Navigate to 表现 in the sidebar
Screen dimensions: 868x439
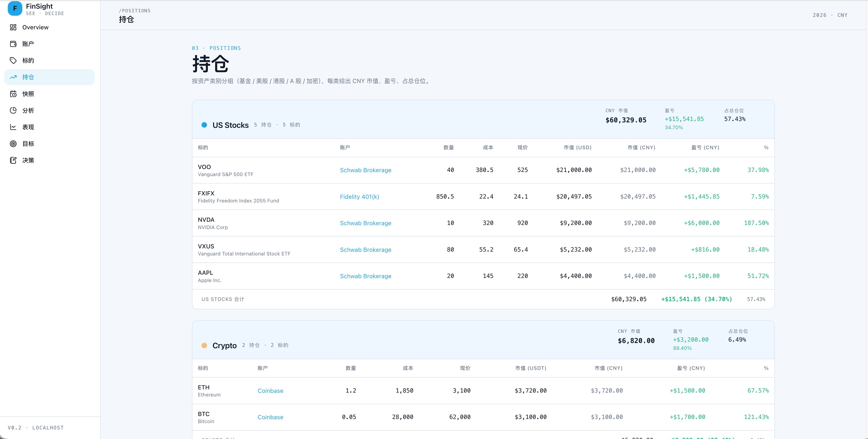point(50,127)
